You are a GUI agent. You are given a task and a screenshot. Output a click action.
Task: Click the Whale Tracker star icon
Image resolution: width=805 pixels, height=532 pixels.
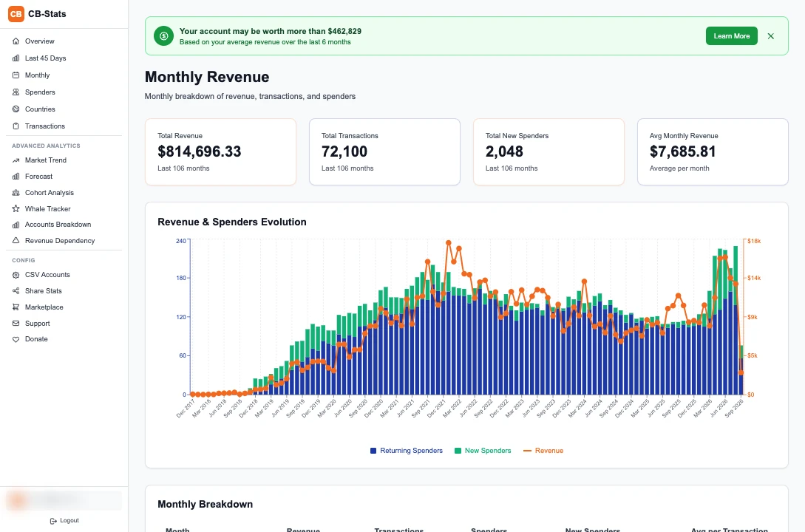click(16, 209)
